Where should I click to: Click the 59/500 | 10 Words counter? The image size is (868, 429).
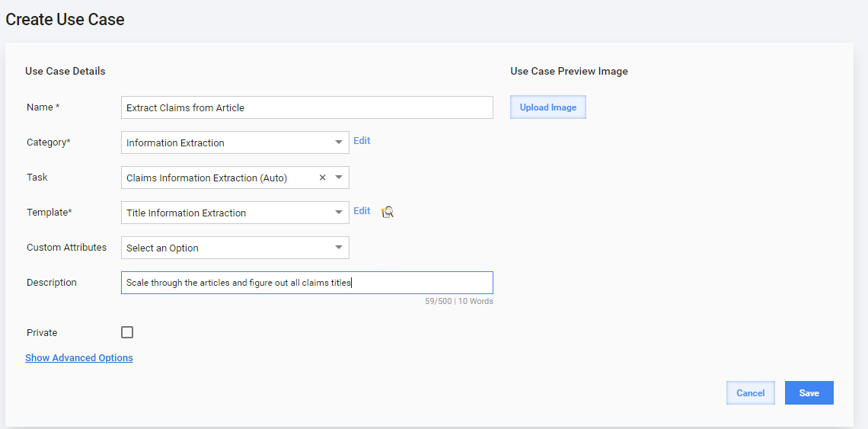[x=458, y=302]
